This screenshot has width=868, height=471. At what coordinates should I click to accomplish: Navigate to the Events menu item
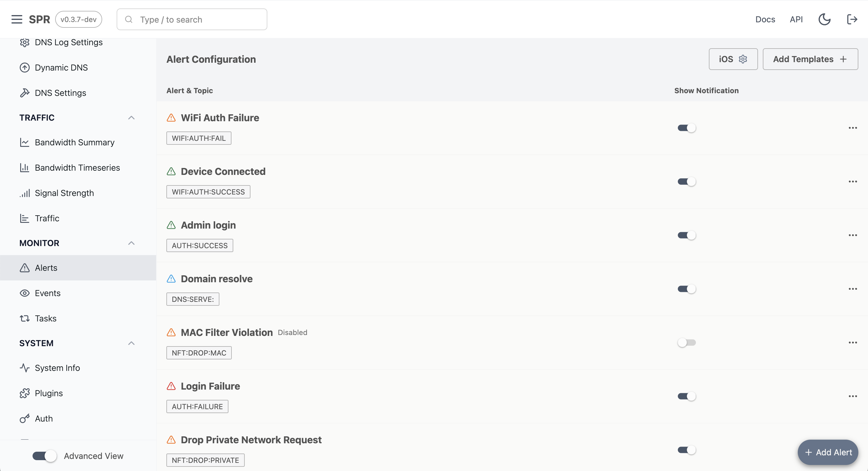[x=48, y=293]
